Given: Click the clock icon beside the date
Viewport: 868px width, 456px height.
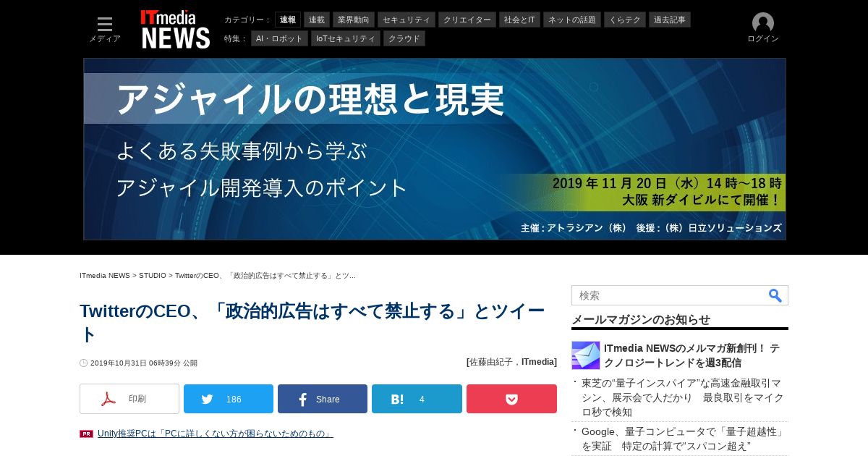Looking at the screenshot, I should (x=84, y=363).
